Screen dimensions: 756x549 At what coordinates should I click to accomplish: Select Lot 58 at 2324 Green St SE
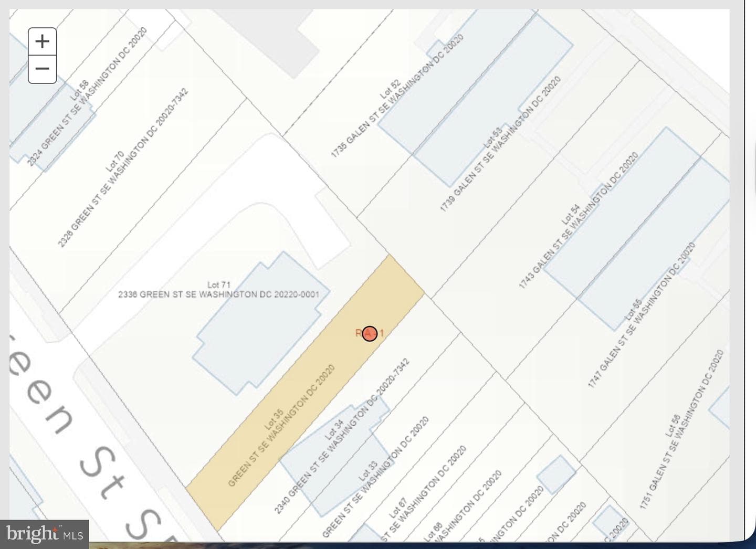tap(87, 97)
